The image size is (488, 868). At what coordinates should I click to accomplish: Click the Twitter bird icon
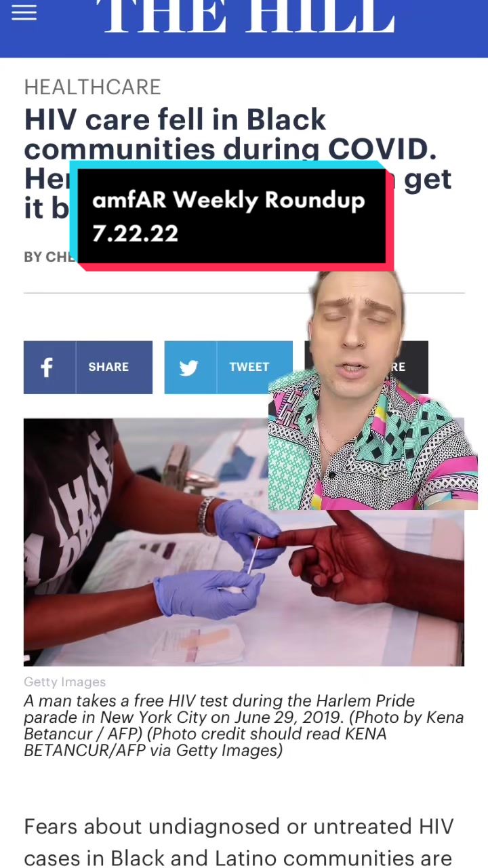tap(189, 368)
